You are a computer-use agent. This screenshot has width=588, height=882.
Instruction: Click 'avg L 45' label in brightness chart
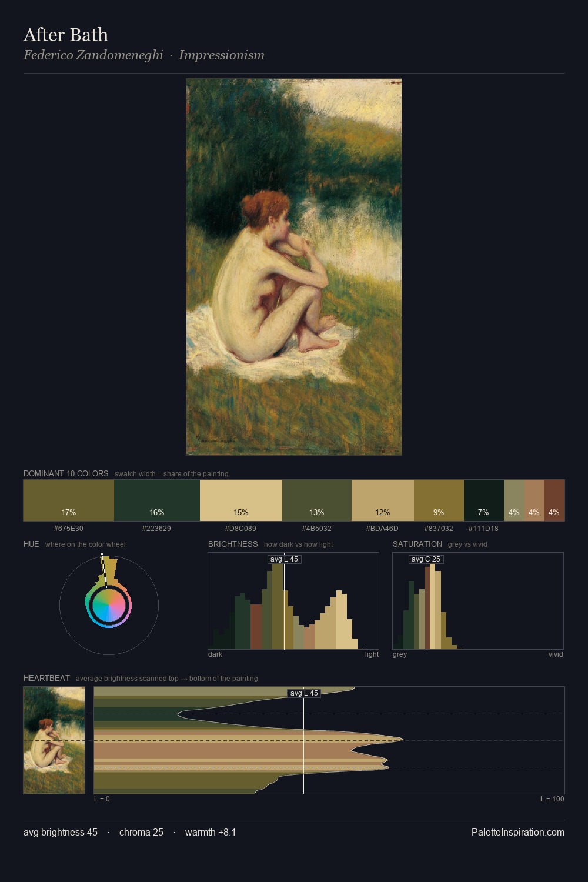tap(285, 559)
